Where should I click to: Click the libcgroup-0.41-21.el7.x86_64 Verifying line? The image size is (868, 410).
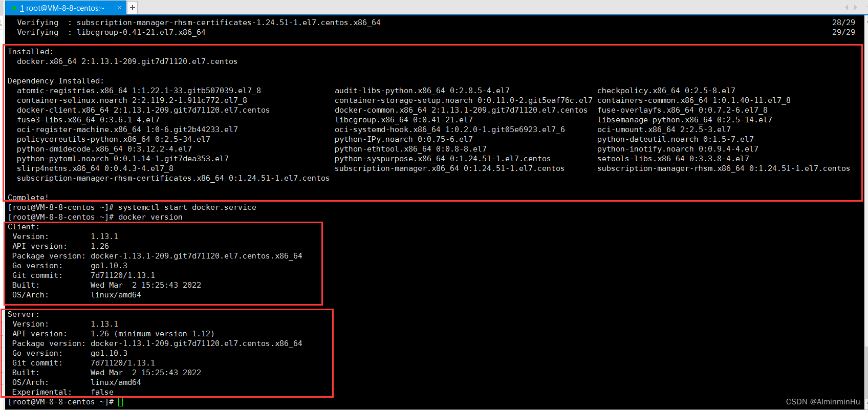click(111, 32)
